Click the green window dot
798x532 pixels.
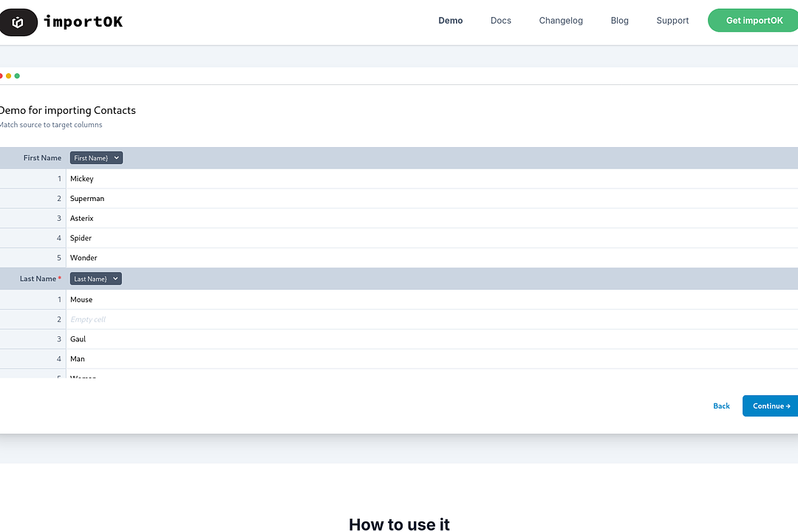17,76
